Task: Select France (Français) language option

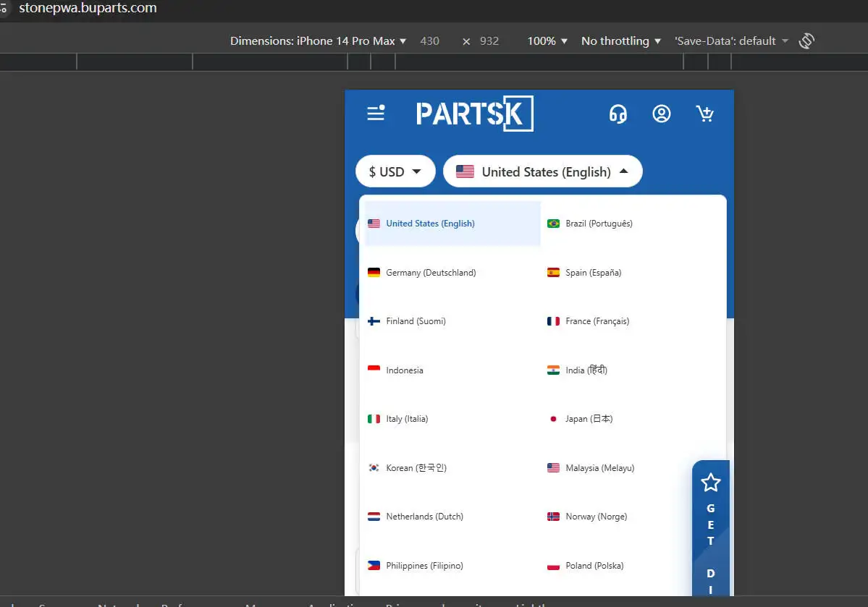Action: point(597,321)
